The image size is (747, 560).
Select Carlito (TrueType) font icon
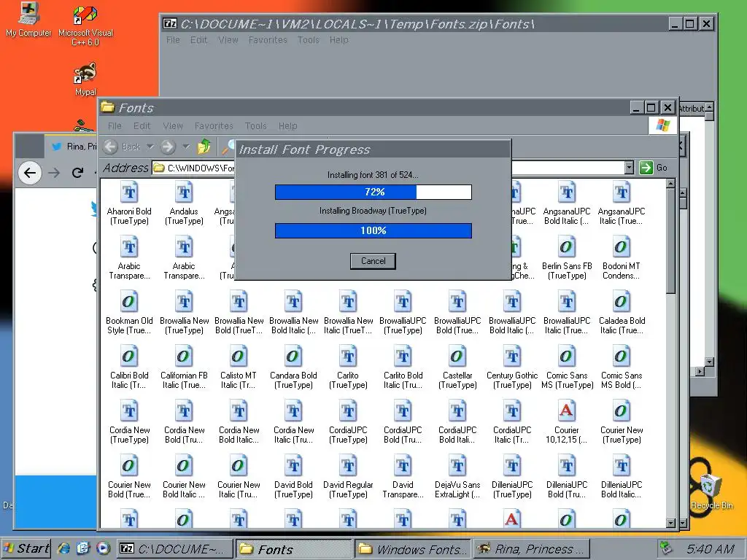click(348, 356)
